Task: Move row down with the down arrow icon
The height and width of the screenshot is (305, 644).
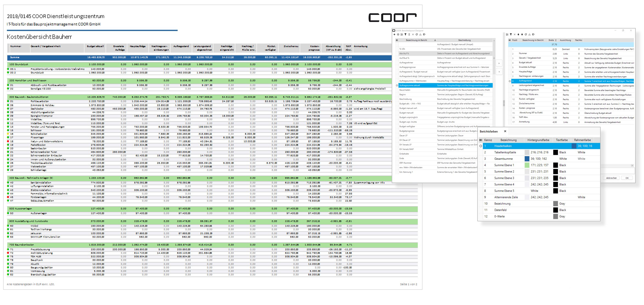Action: pos(518,35)
